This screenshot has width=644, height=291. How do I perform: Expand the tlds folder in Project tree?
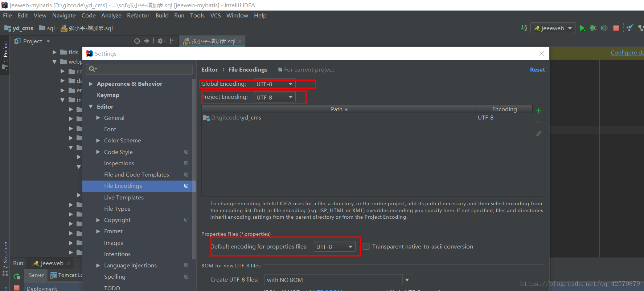pos(54,52)
